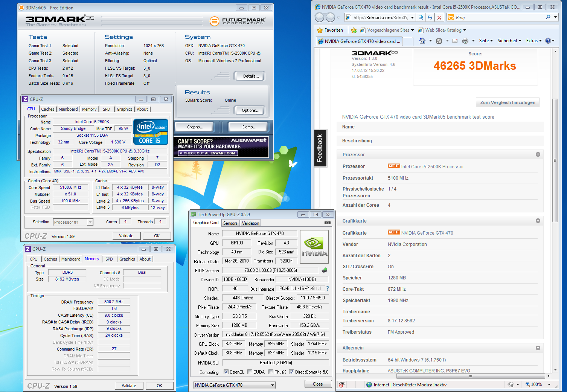Viewport: 567px width, 392px height.
Task: Go back in Internet Explorer
Action: point(320,17)
